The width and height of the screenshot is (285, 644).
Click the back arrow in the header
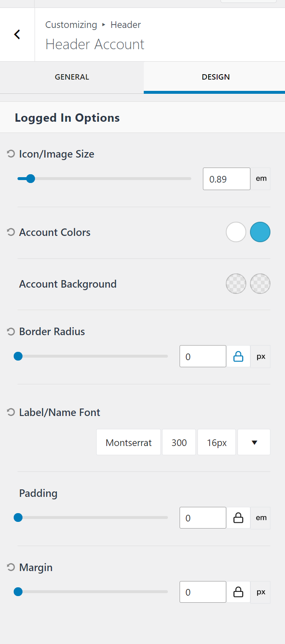[x=17, y=35]
